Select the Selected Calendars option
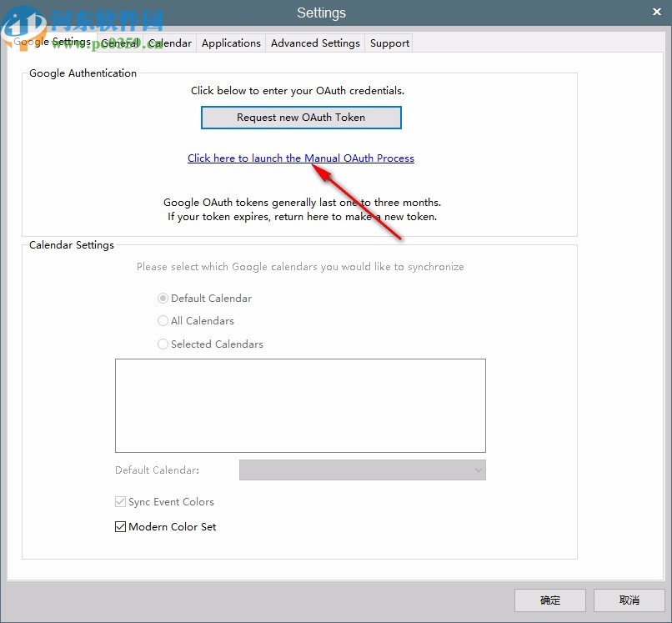Image resolution: width=672 pixels, height=623 pixels. 163,344
